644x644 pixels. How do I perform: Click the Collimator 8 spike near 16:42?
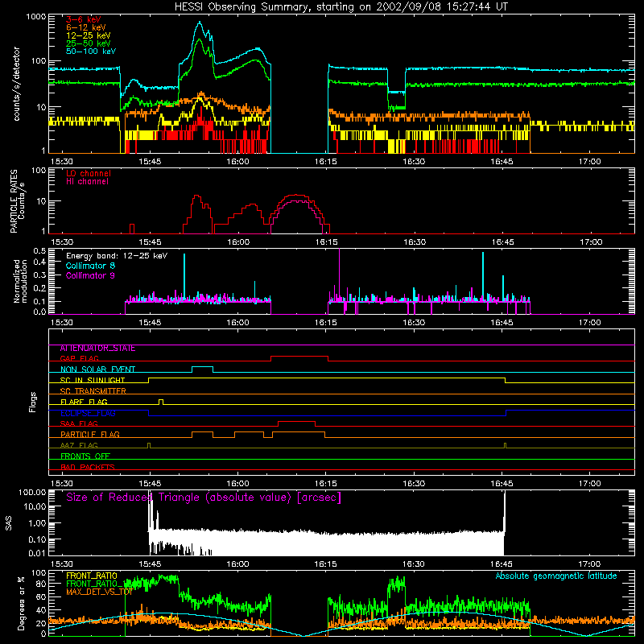(x=483, y=275)
